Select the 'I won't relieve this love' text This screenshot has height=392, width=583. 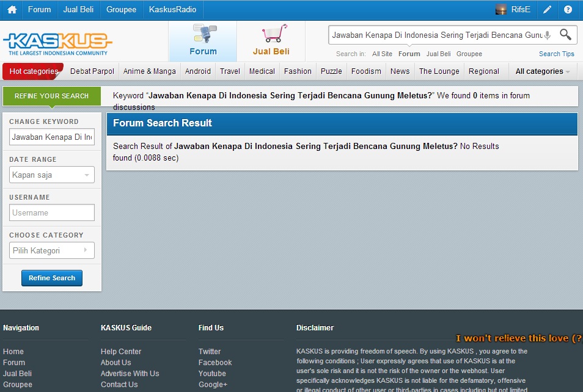519,338
